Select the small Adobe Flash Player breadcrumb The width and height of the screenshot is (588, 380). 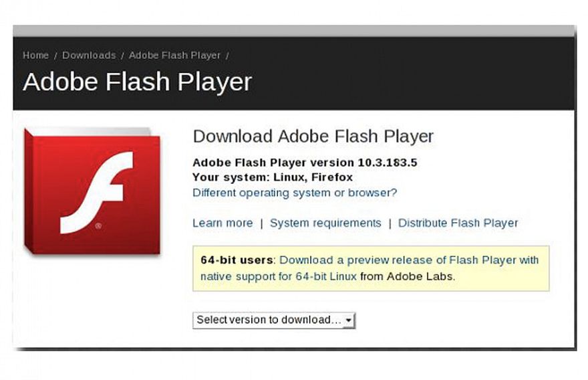point(174,56)
